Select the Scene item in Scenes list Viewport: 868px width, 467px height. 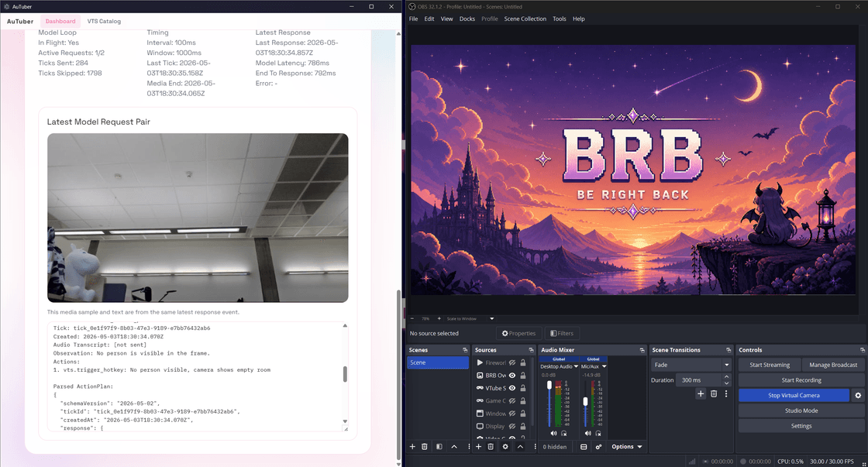(438, 363)
